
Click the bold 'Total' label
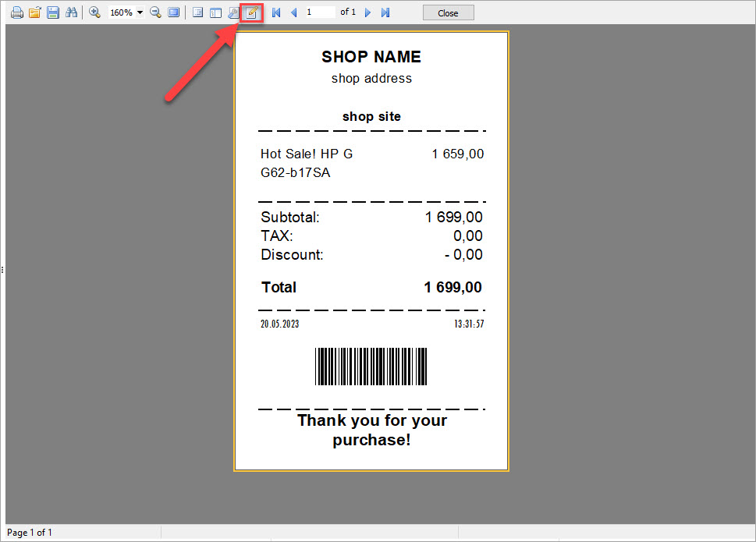(x=279, y=288)
